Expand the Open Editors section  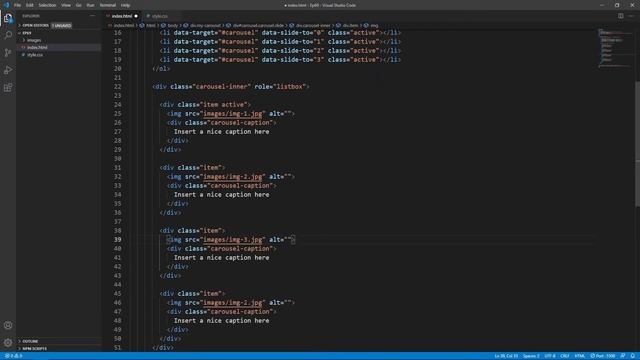pyautogui.click(x=35, y=25)
